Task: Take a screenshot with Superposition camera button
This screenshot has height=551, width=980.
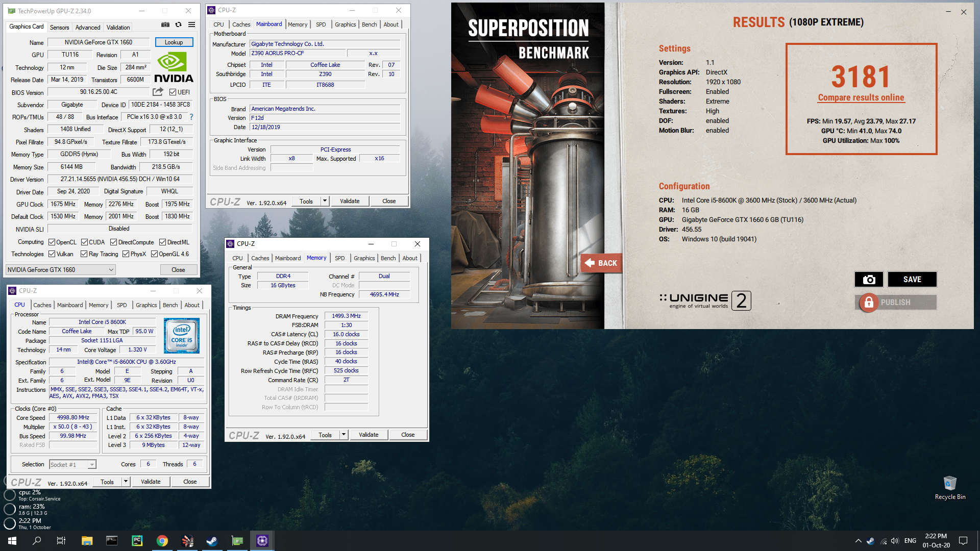Action: click(869, 279)
